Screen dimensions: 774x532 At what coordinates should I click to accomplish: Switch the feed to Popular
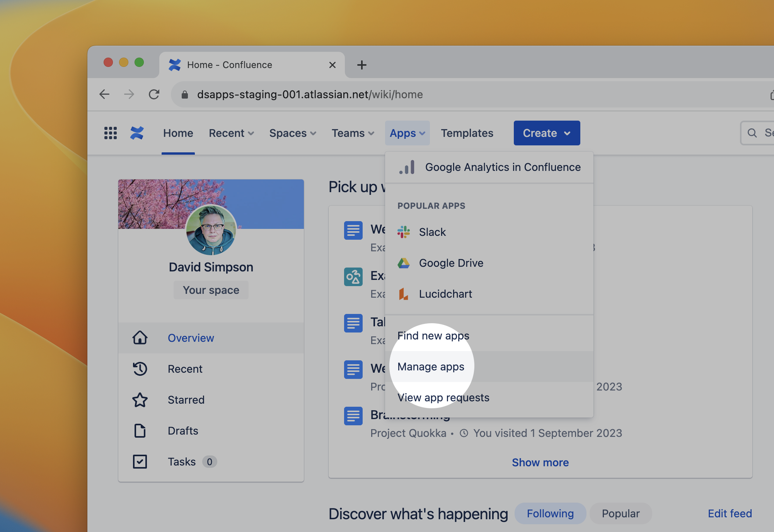[621, 513]
